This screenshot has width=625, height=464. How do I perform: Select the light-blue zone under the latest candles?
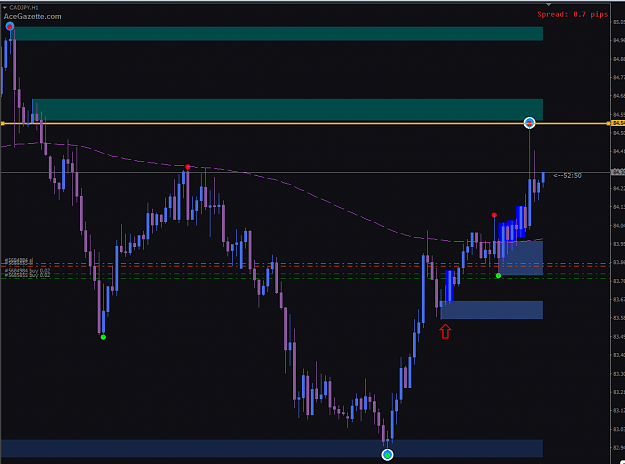tap(521, 258)
